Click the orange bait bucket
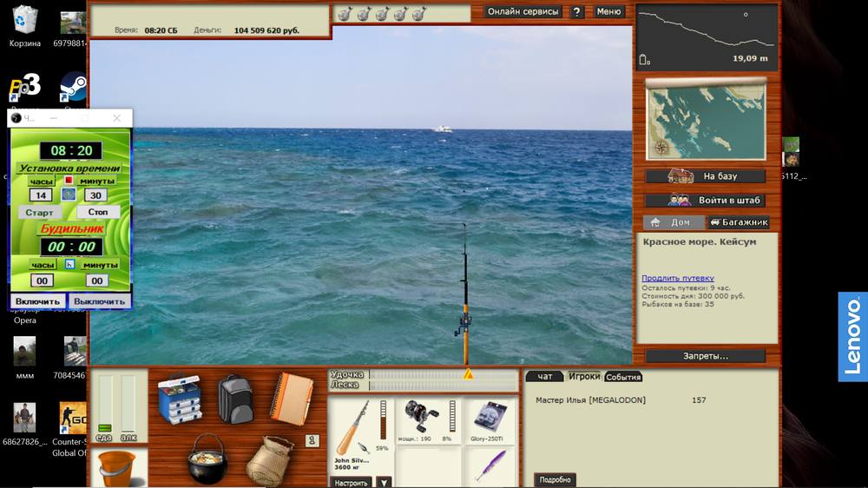This screenshot has width=868, height=488. (117, 469)
